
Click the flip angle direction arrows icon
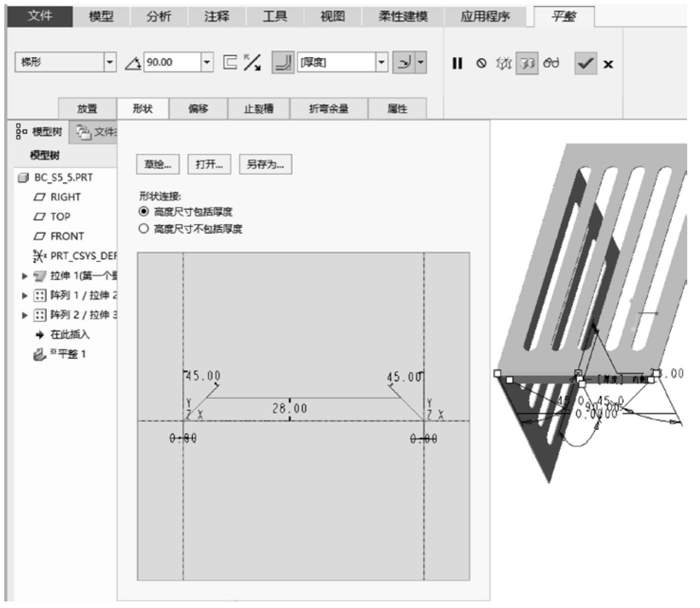(x=252, y=62)
